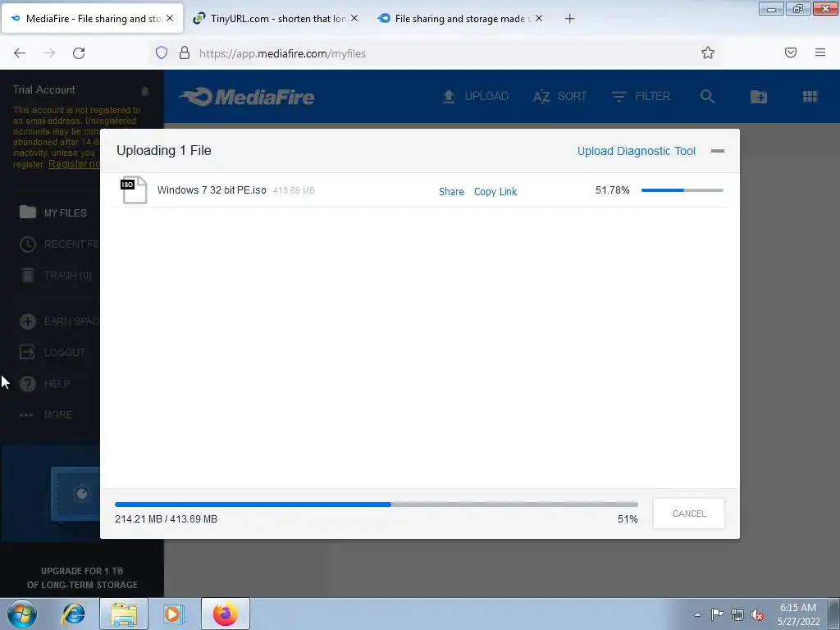
Task: Click the file's 51.78% progress bar
Action: click(x=682, y=190)
